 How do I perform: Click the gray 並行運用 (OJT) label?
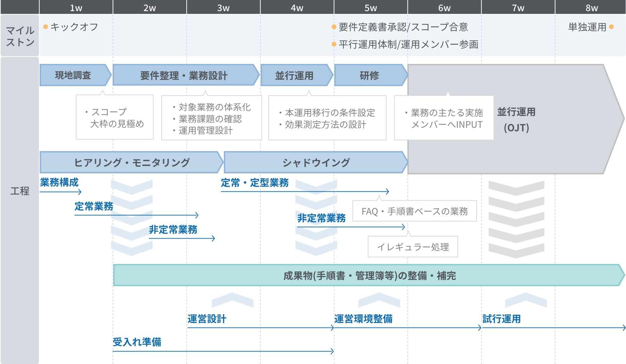[517, 119]
